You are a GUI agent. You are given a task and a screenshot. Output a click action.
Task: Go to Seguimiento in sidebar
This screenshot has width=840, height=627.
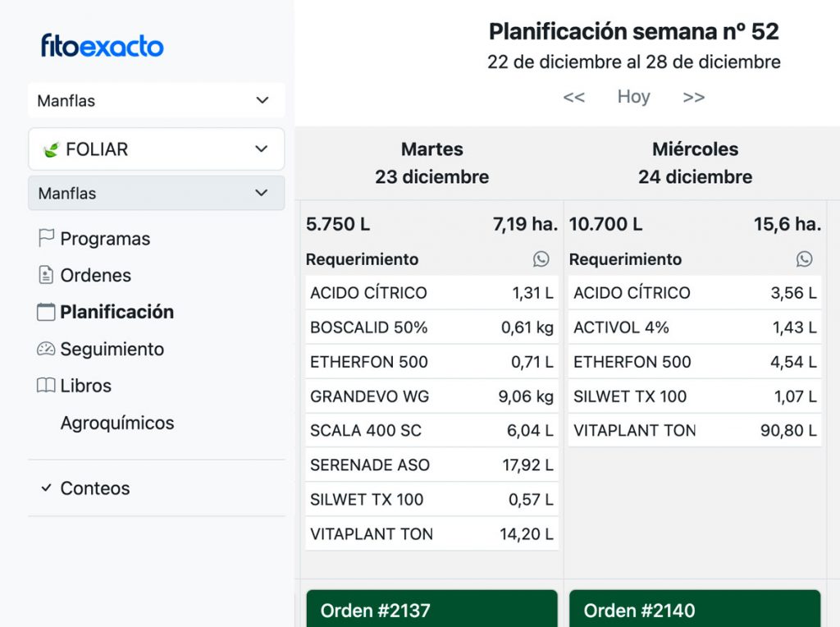(112, 349)
